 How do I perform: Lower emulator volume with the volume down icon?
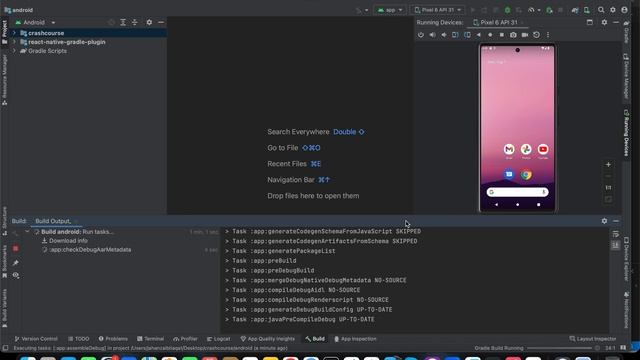coord(444,35)
